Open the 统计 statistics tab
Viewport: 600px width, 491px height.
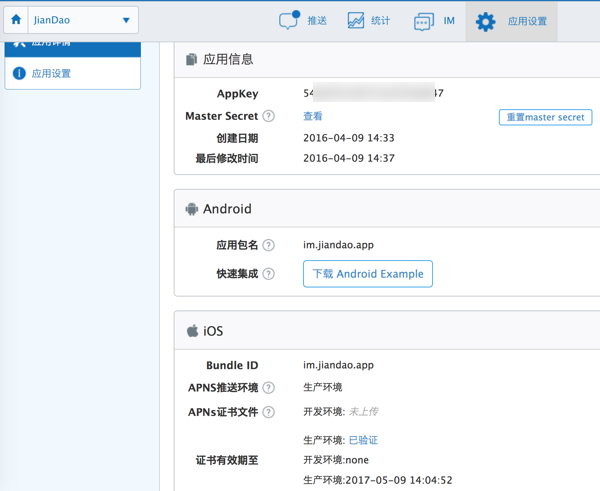click(368, 21)
